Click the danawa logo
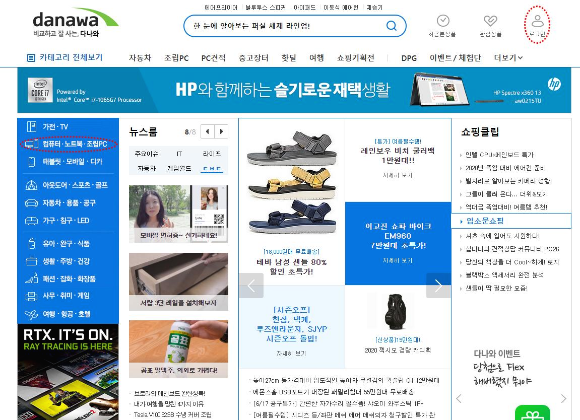The image size is (580, 420). (x=75, y=23)
